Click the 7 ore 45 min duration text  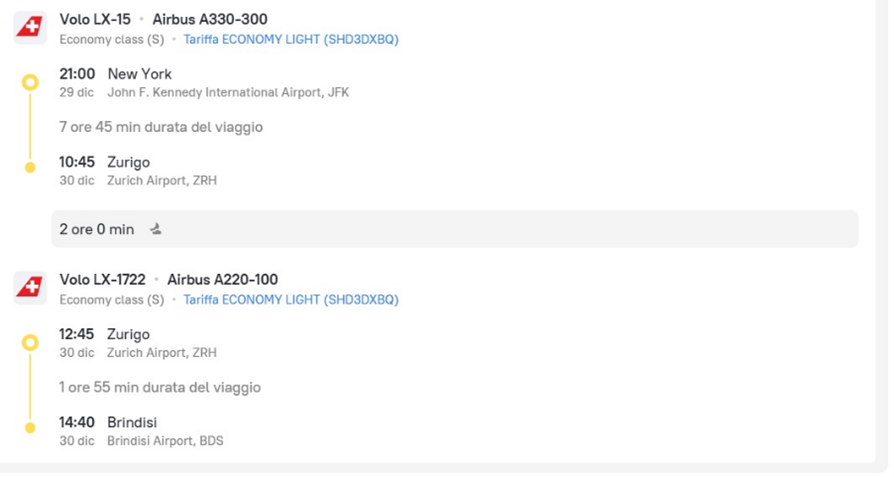[161, 127]
